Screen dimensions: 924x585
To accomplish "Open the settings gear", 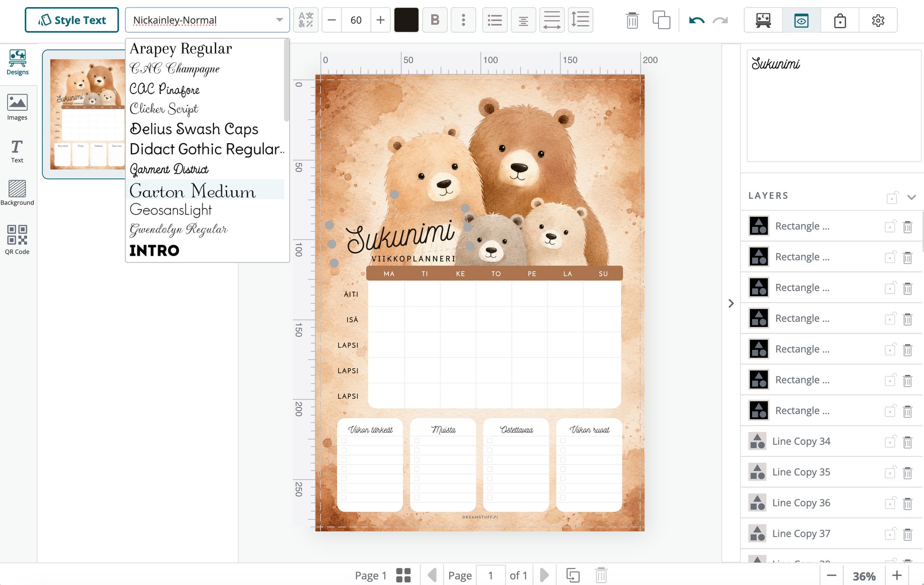I will tap(878, 20).
